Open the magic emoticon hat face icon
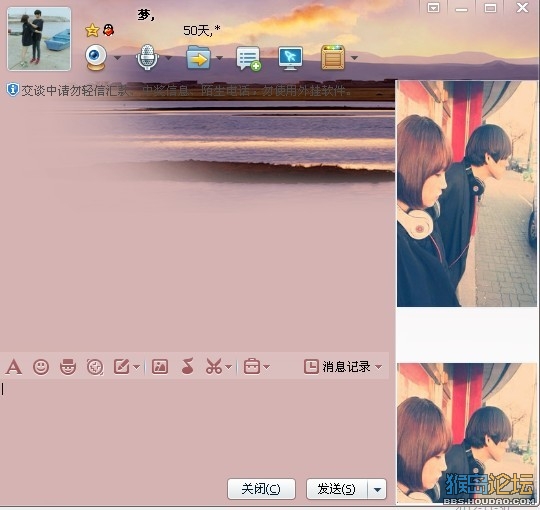 [68, 366]
